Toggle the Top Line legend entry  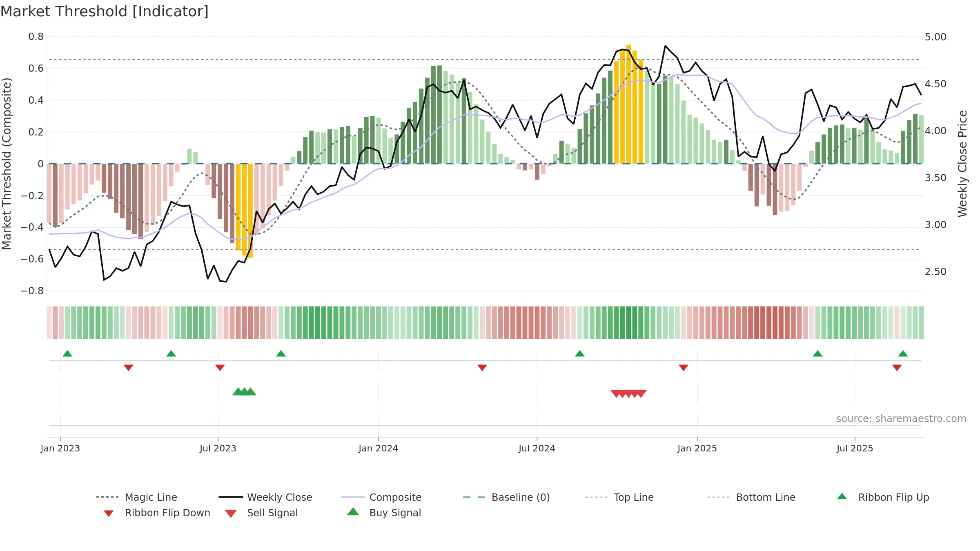coord(619,497)
